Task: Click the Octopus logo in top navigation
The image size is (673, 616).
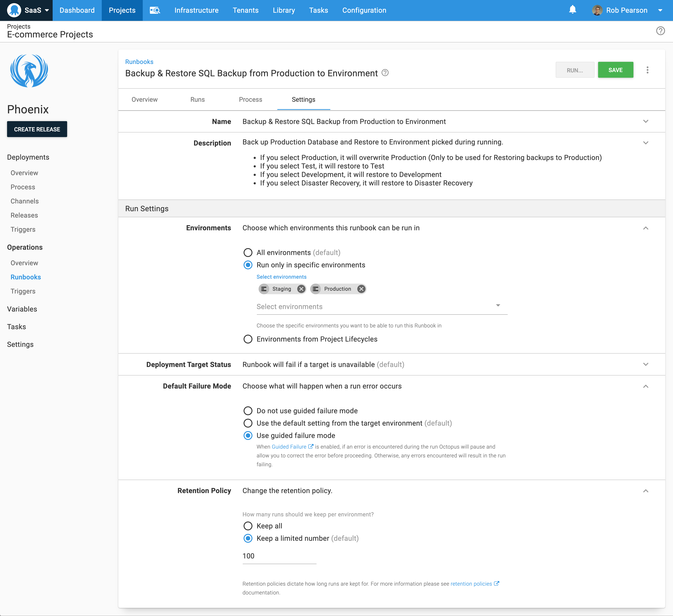Action: click(14, 10)
